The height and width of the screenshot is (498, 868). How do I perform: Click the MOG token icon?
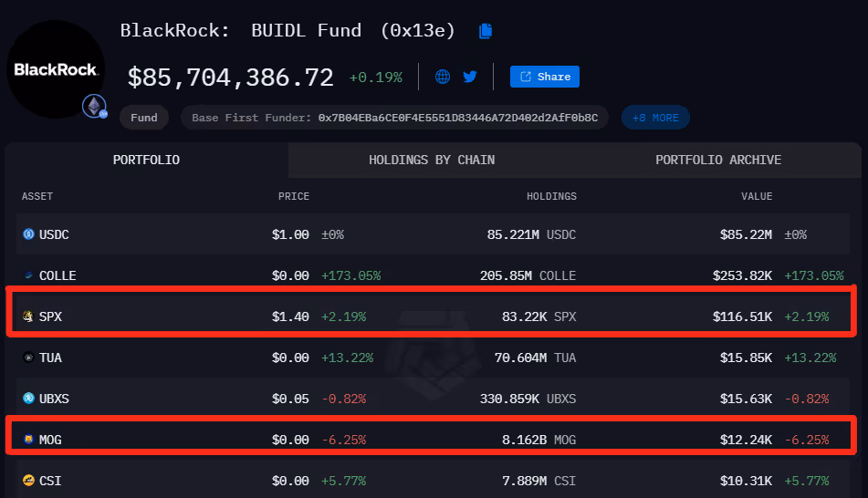coord(28,440)
